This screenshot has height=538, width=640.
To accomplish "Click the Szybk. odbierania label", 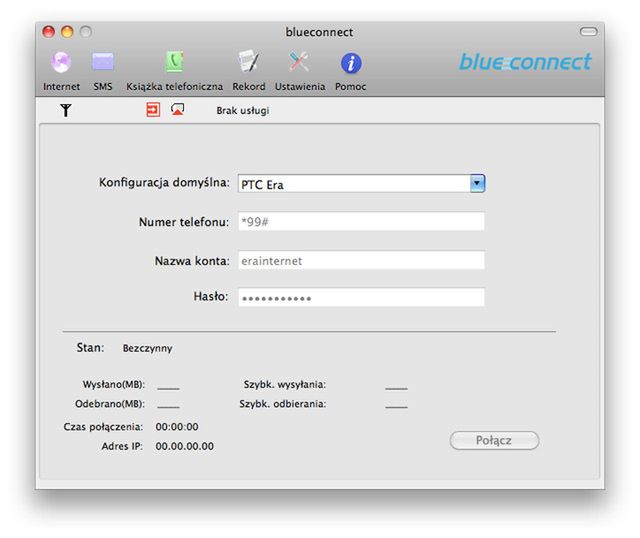I will coord(282,404).
